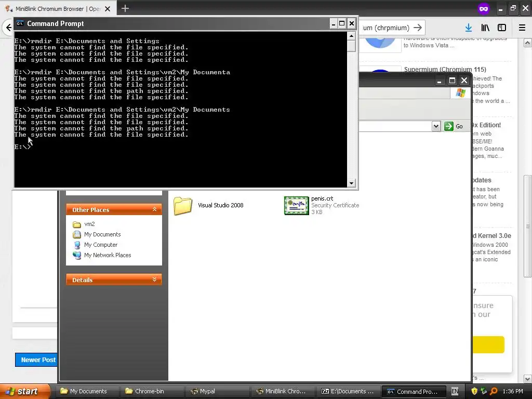
Task: Click Command Prompt scrollbar up arrow
Action: (352, 36)
